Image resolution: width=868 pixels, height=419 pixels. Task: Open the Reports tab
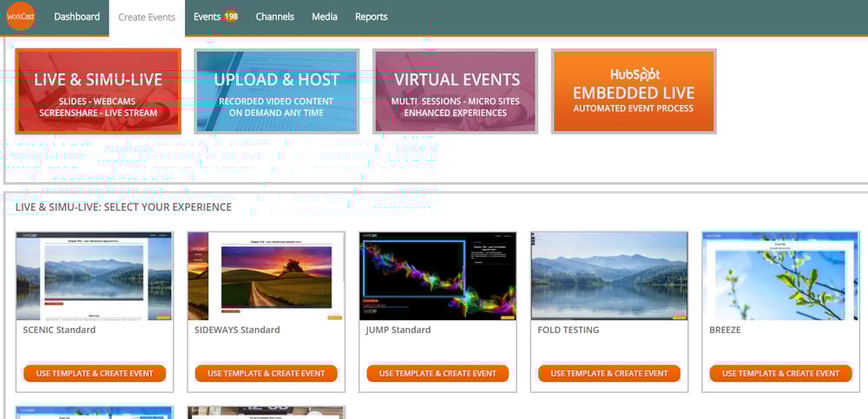[x=371, y=16]
